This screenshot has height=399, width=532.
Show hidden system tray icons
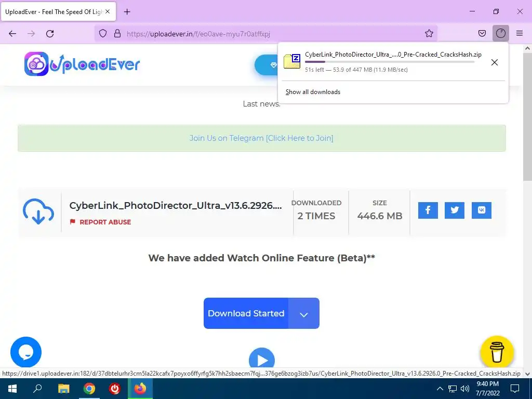pos(440,389)
